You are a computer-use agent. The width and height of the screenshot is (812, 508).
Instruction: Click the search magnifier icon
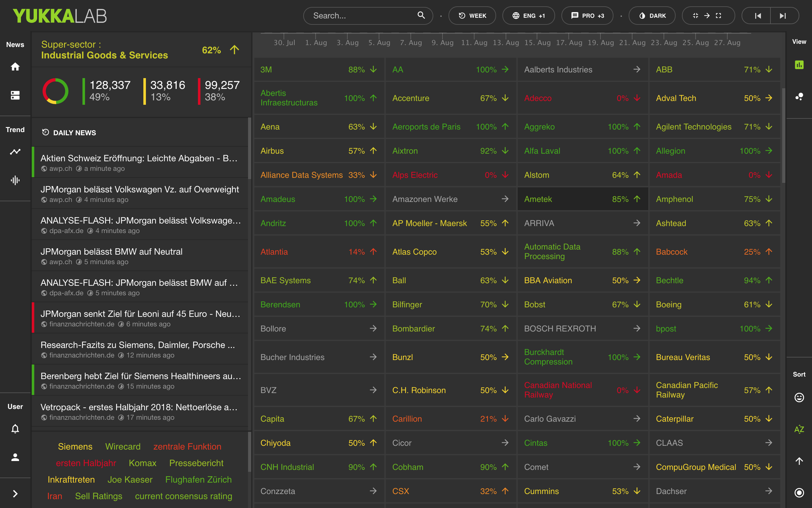[x=421, y=15]
